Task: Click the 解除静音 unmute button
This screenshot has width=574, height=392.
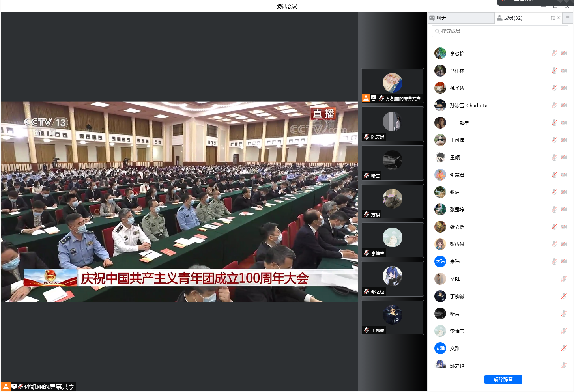Action: coord(503,379)
